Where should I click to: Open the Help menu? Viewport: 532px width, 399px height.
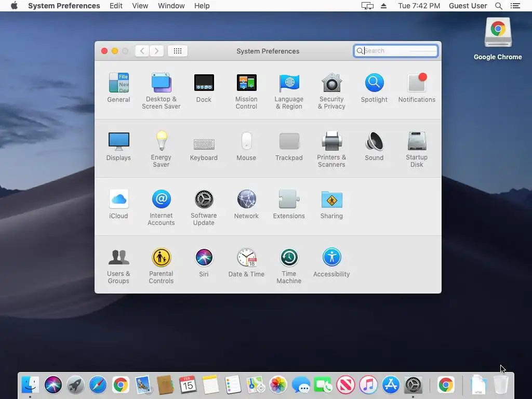[202, 6]
